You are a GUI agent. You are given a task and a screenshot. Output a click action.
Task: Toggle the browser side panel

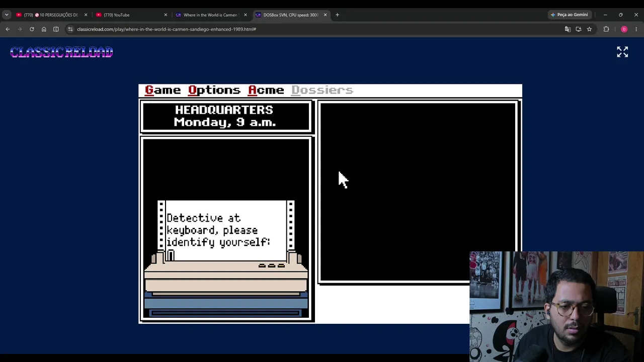click(x=56, y=29)
